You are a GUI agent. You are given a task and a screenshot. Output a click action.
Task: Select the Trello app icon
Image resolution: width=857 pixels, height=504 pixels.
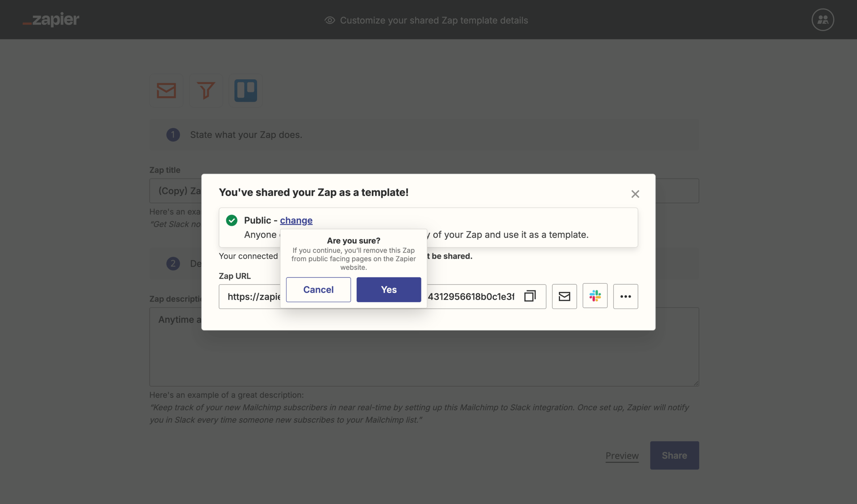tap(245, 91)
